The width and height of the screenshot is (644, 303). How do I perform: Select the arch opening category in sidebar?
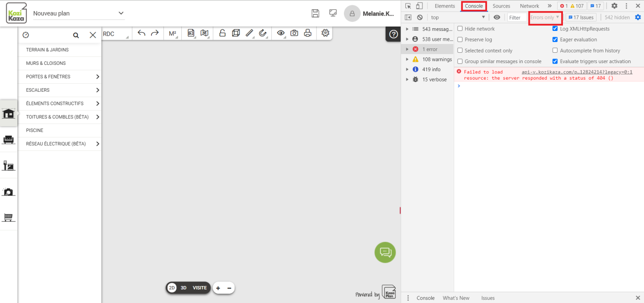pos(9,192)
